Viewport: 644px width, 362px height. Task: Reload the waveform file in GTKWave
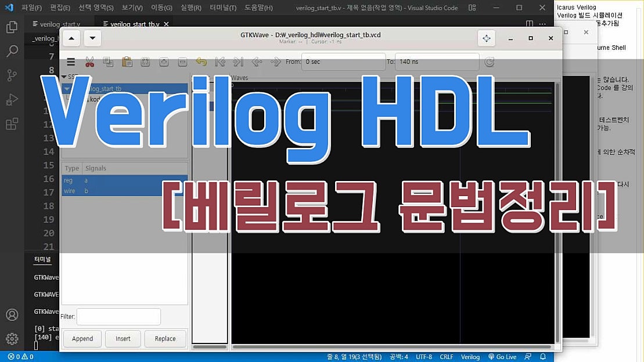coord(489,61)
